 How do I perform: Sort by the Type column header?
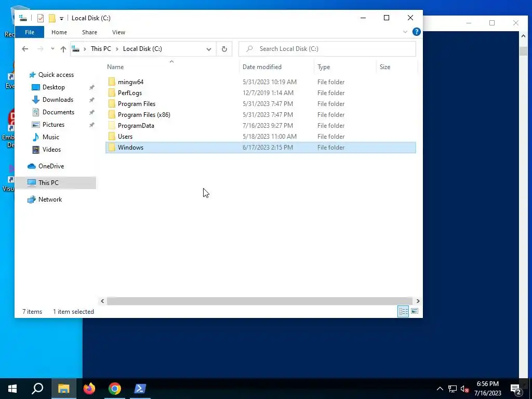pos(324,67)
